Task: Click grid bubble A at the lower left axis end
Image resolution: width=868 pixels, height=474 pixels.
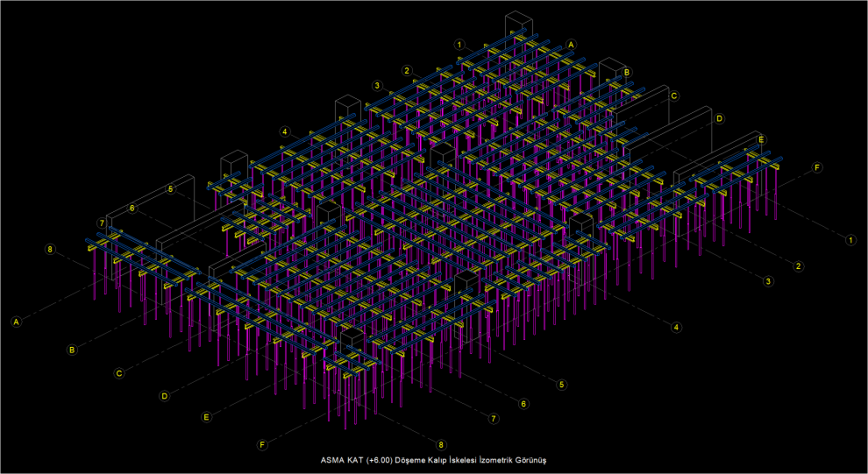Action: click(16, 322)
